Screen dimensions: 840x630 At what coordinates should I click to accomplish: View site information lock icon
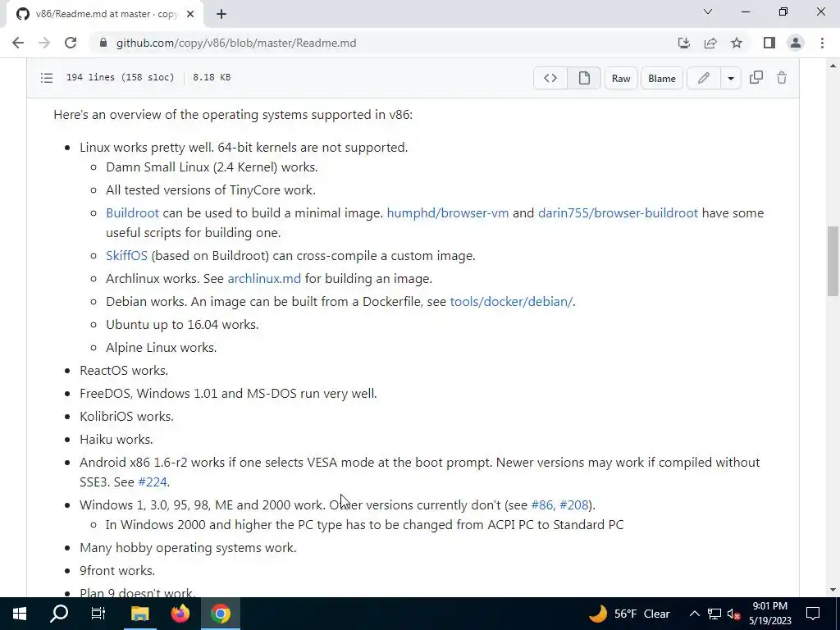[x=103, y=43]
